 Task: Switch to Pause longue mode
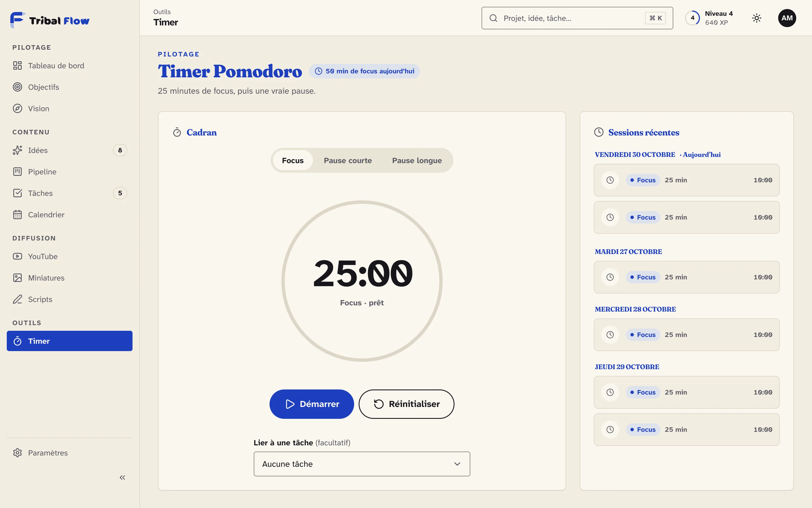click(x=417, y=161)
